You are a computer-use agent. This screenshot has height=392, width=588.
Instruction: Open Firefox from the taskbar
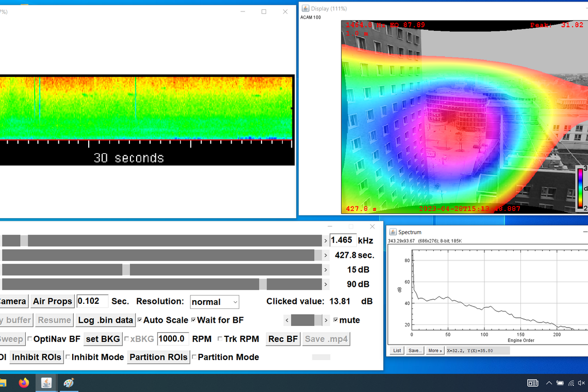point(24,383)
